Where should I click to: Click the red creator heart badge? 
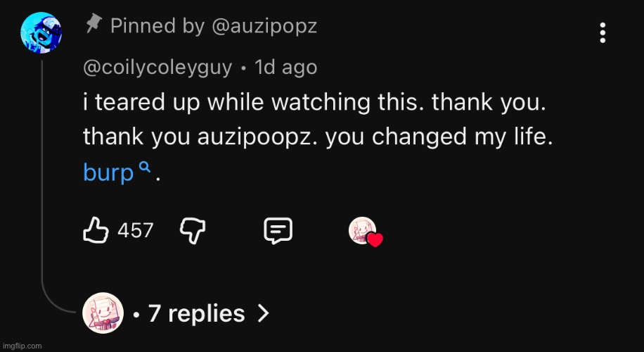(x=375, y=240)
